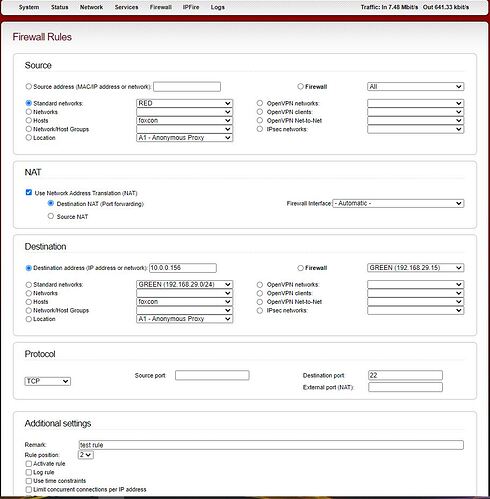Open Source IPsec networks dropdown
Screen dimensions: 490x499
click(415, 129)
